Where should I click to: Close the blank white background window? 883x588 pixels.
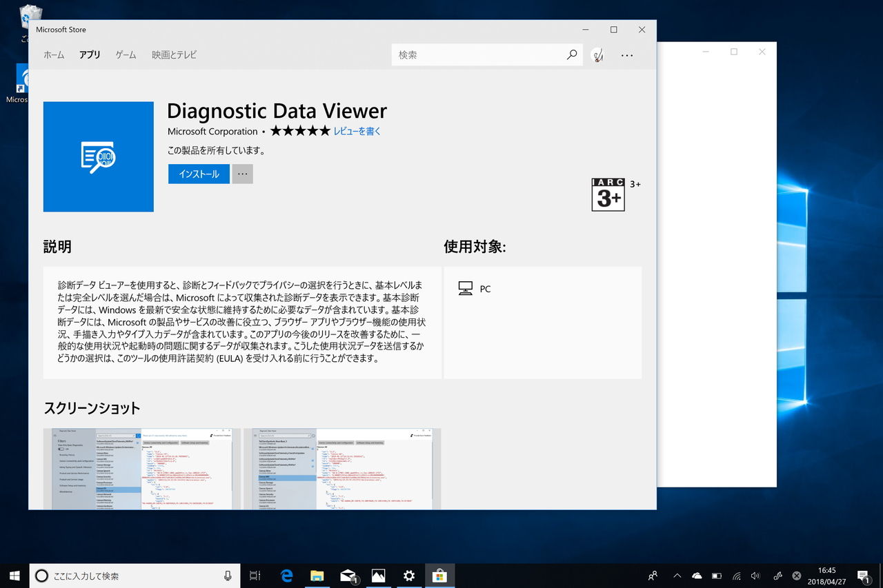tap(762, 52)
